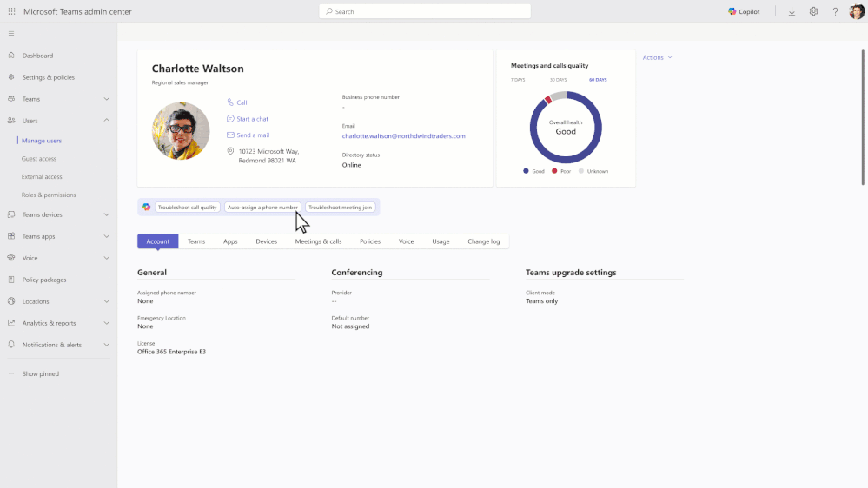This screenshot has width=868, height=488.
Task: Click the Send a mail link
Action: pyautogui.click(x=253, y=135)
